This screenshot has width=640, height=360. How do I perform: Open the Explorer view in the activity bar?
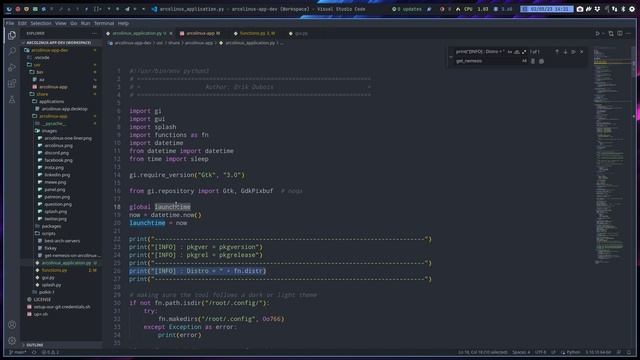click(x=12, y=36)
